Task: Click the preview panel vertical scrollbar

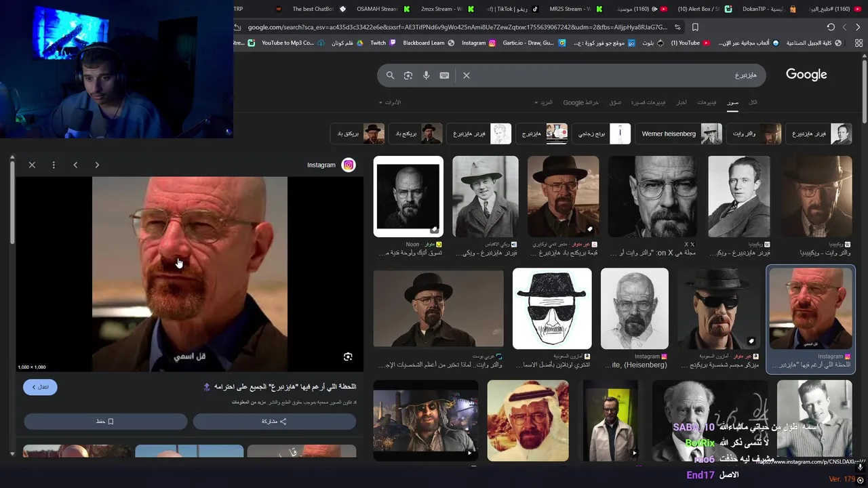Action: point(12,203)
